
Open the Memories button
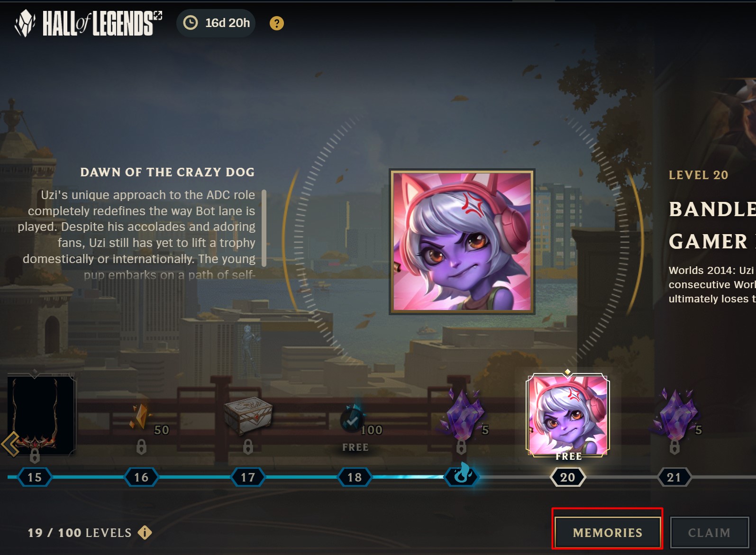tap(607, 533)
